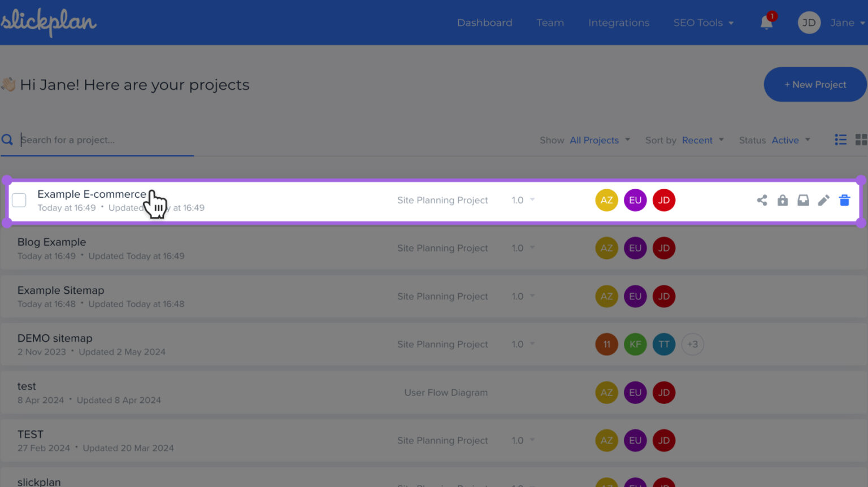
Task: Click JD avatar in Example E-commerce row
Action: 664,200
